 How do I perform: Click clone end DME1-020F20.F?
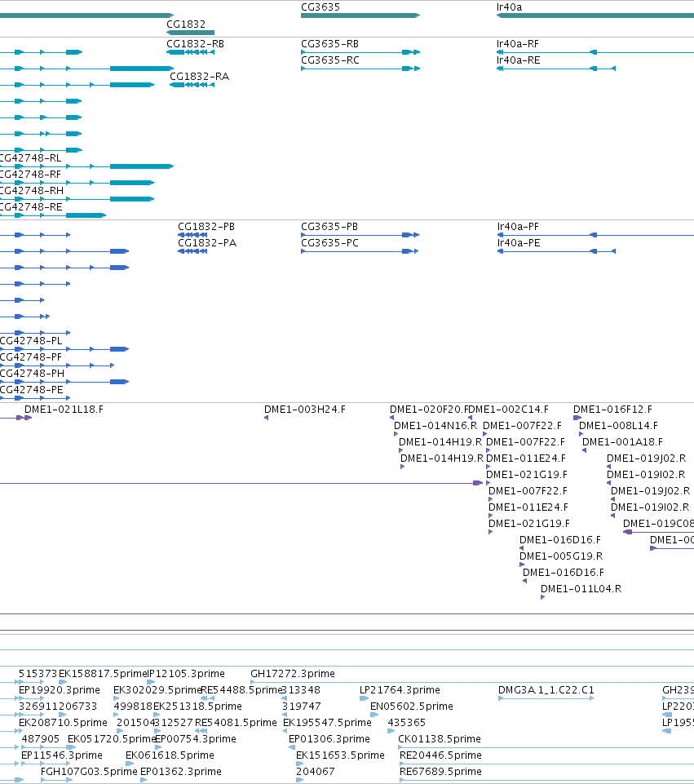click(x=429, y=410)
